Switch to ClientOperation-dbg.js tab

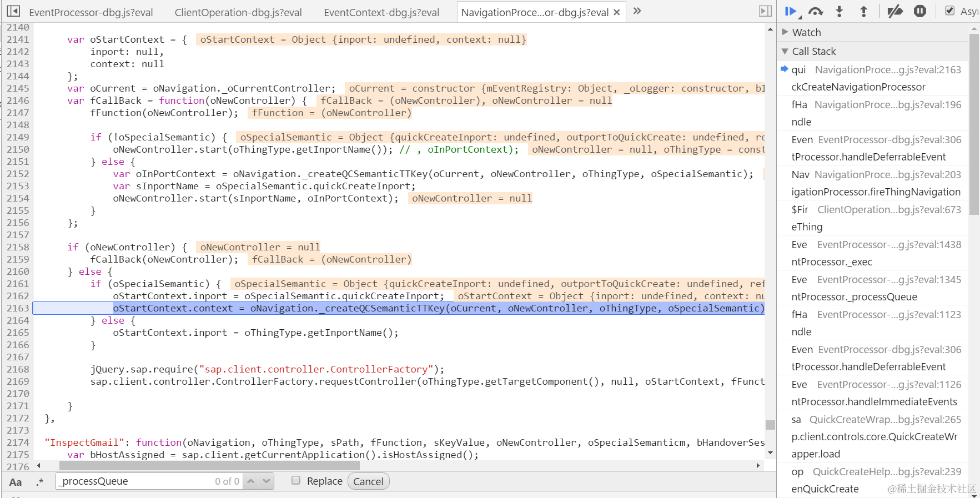[x=238, y=12]
